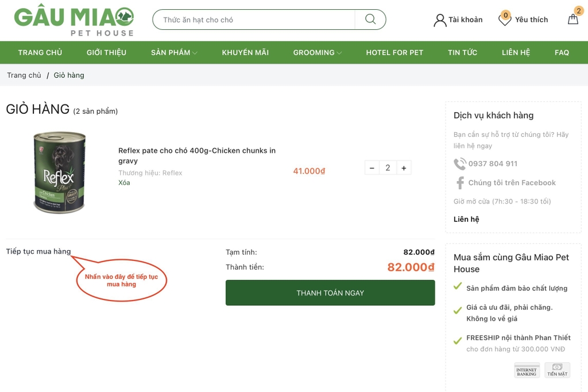Click the Yêu thích label
The width and height of the screenshot is (588, 392).
click(531, 20)
